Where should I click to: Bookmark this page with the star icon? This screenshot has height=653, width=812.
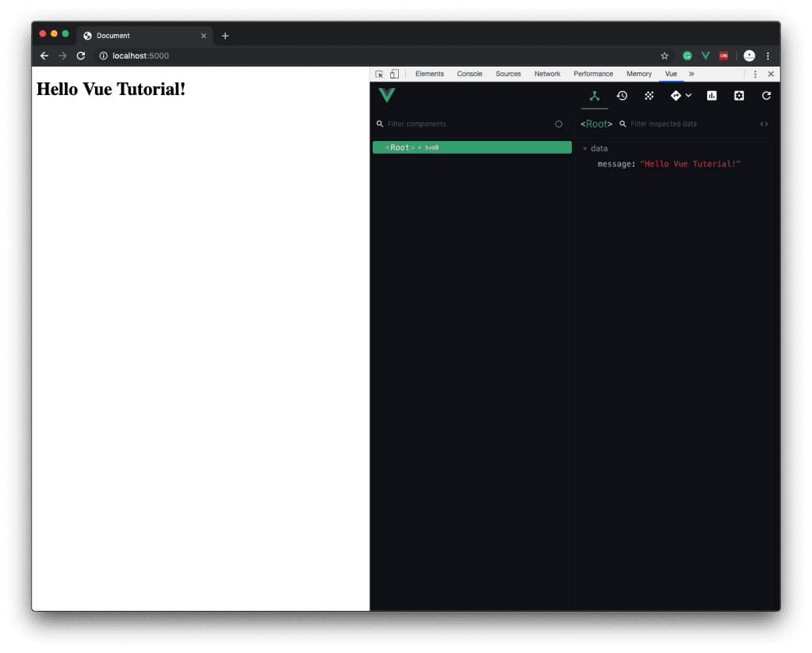point(665,56)
